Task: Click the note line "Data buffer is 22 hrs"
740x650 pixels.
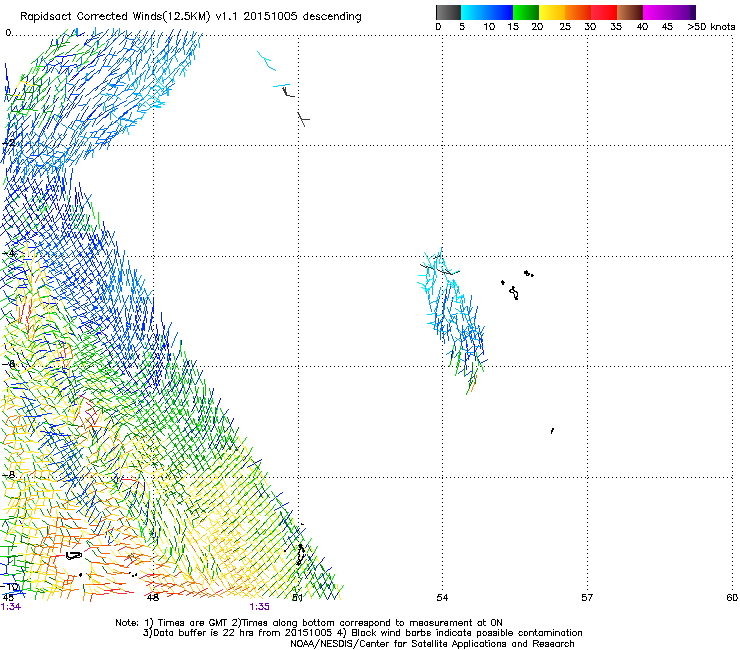Action: [362, 633]
